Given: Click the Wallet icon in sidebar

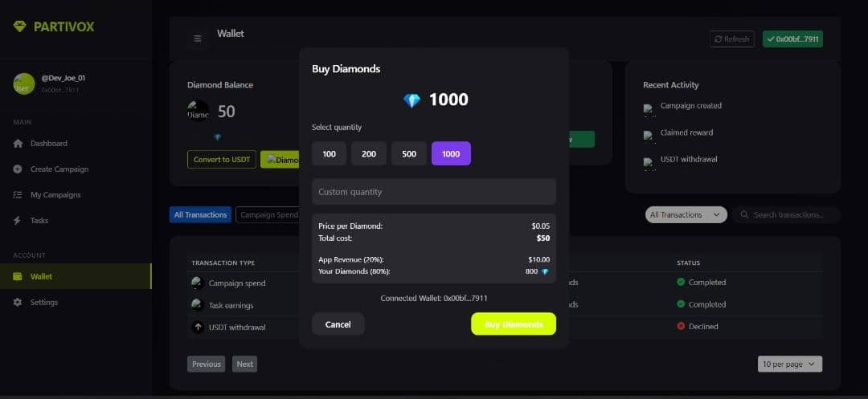Looking at the screenshot, I should tap(18, 276).
